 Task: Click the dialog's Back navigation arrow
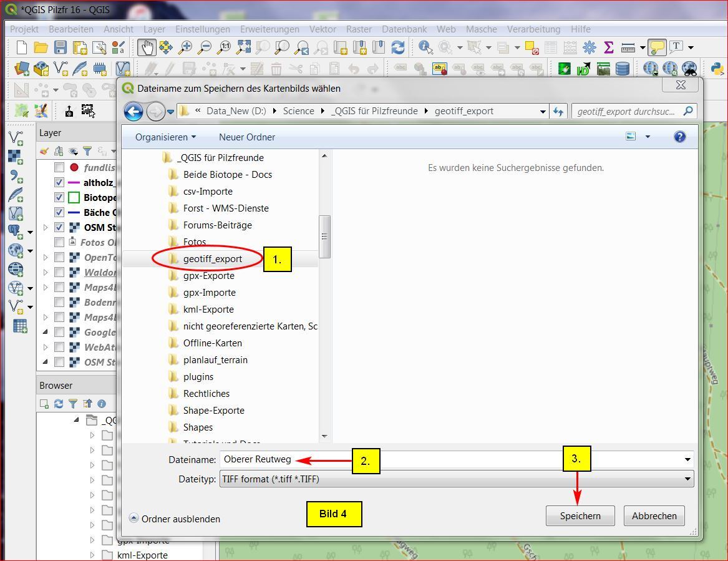[133, 111]
